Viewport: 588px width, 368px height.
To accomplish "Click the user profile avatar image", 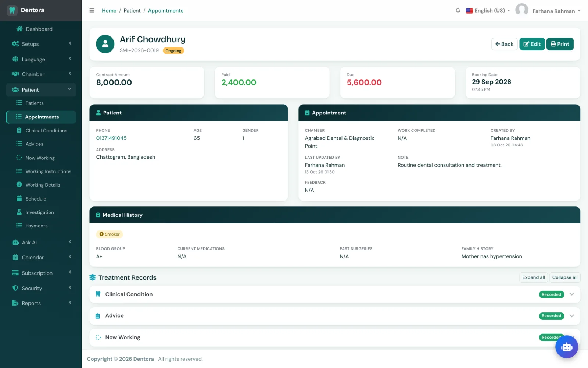I will click(x=521, y=10).
